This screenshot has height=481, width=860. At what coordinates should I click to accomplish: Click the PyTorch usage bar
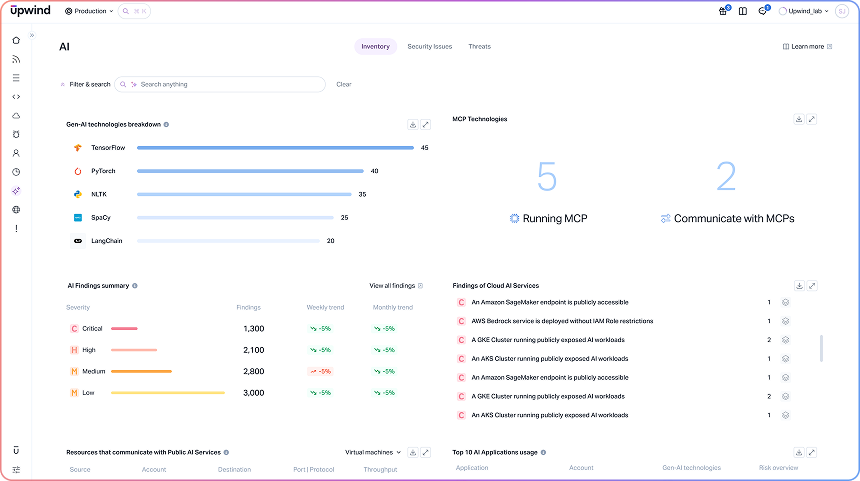250,171
